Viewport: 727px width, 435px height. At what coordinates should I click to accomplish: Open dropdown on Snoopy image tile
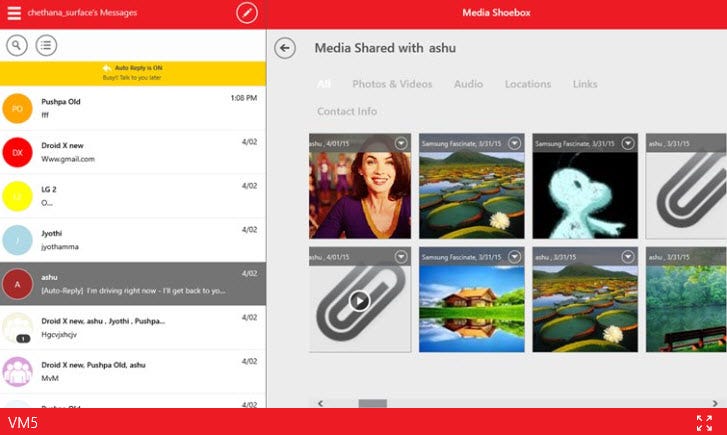click(628, 143)
